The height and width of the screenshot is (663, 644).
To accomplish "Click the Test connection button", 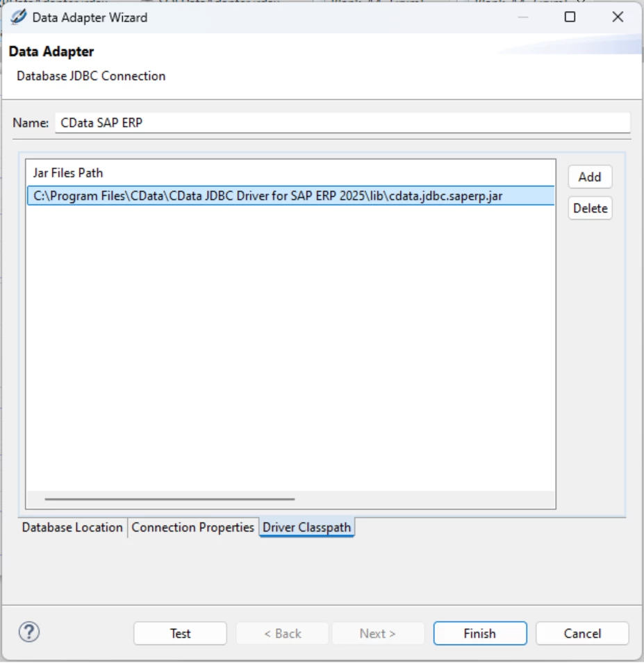I will [x=180, y=633].
